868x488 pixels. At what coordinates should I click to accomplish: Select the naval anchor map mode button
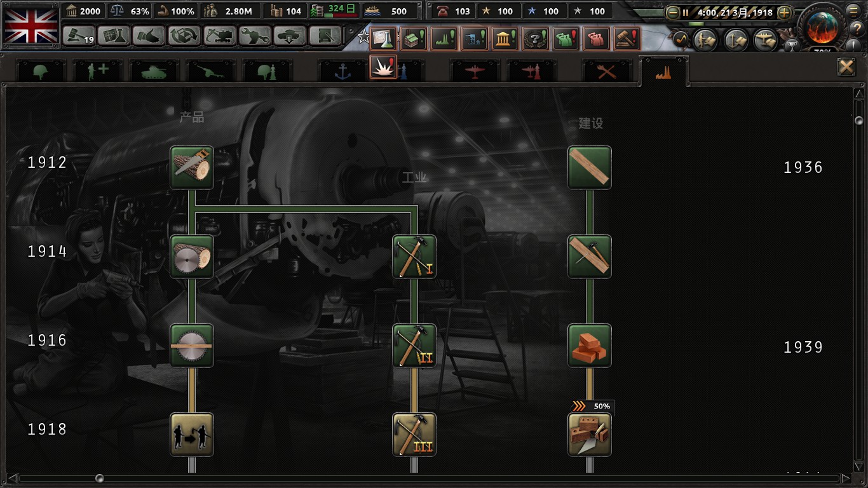pyautogui.click(x=736, y=40)
